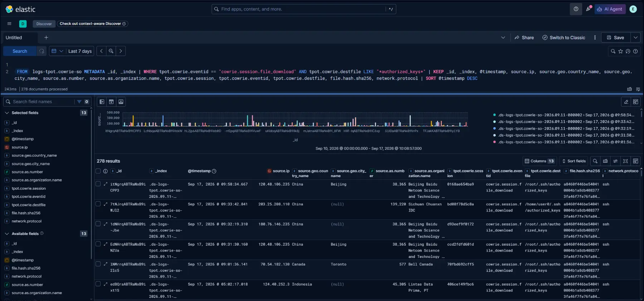
Task: Open the ES|QL query history icon
Action: pos(628,51)
